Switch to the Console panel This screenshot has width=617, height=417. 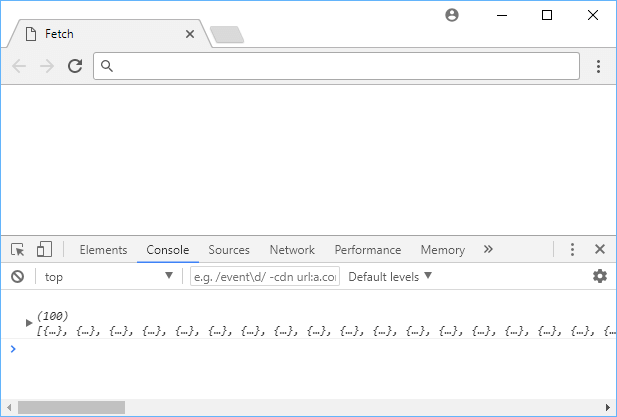(168, 250)
